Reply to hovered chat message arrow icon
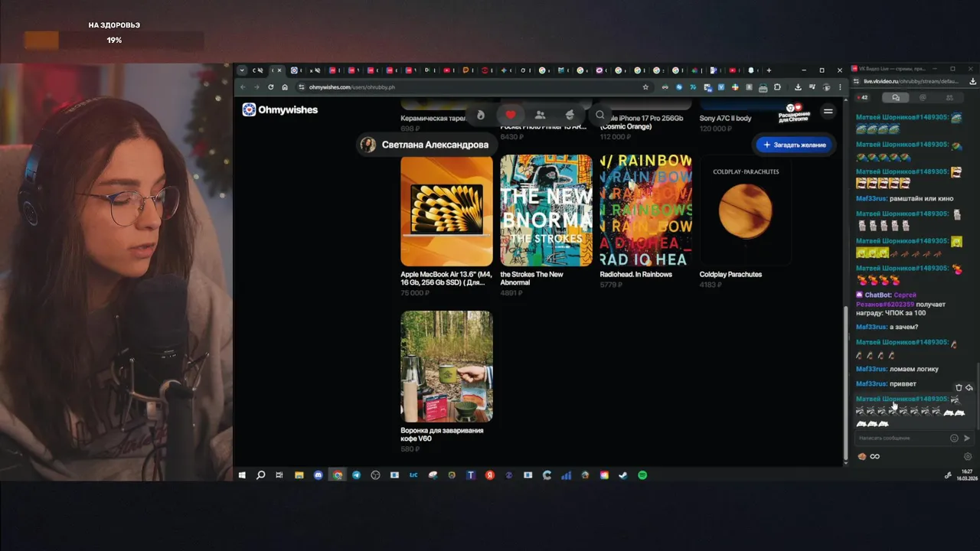This screenshot has width=980, height=551. click(x=969, y=388)
